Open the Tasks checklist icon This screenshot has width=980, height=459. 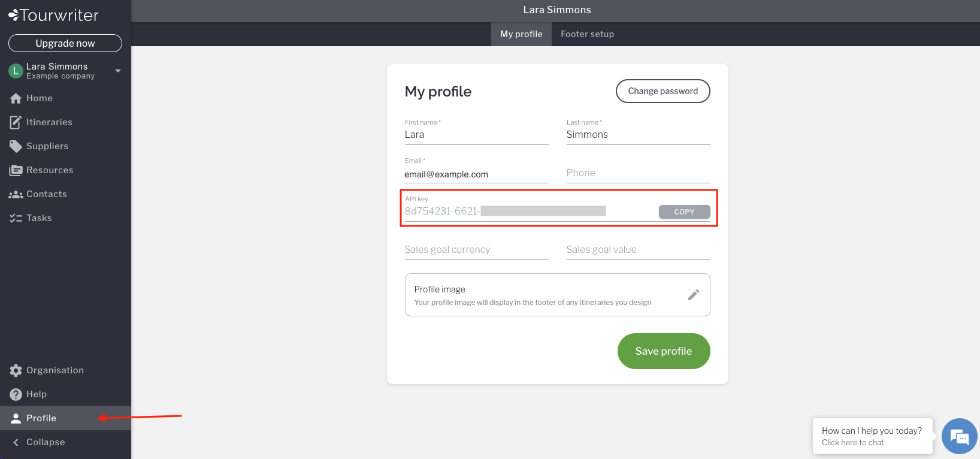16,218
